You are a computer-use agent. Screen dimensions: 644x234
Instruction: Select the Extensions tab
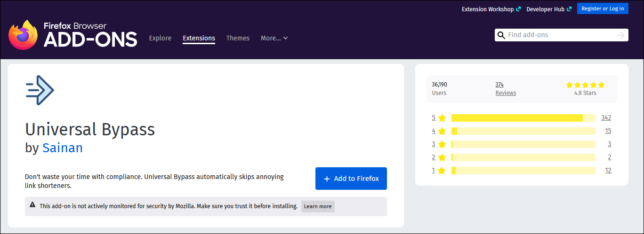(x=199, y=38)
